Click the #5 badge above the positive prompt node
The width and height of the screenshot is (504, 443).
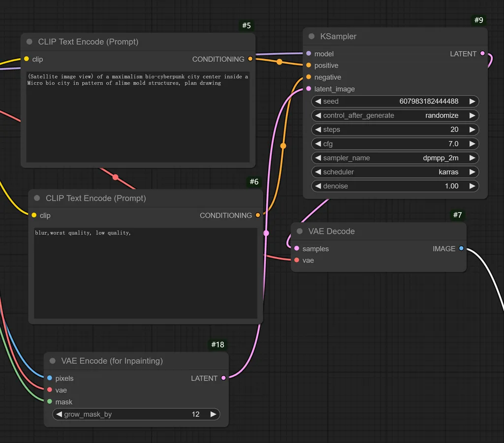[x=247, y=26]
